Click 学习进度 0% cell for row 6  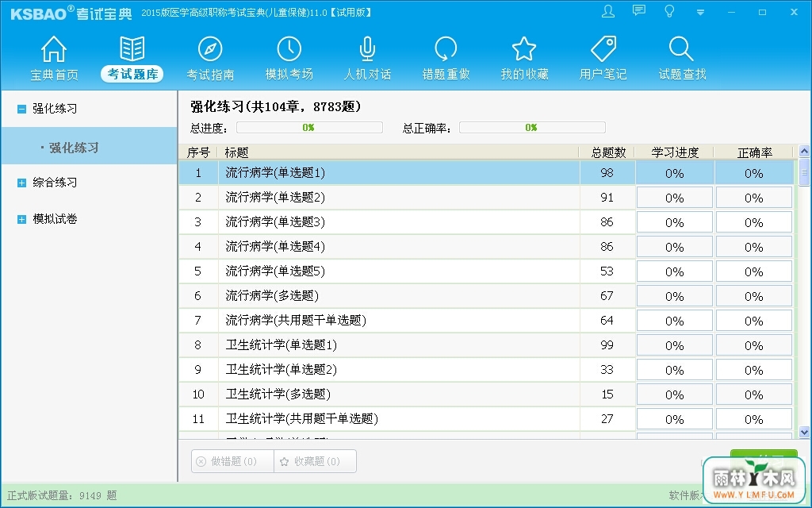coord(675,297)
